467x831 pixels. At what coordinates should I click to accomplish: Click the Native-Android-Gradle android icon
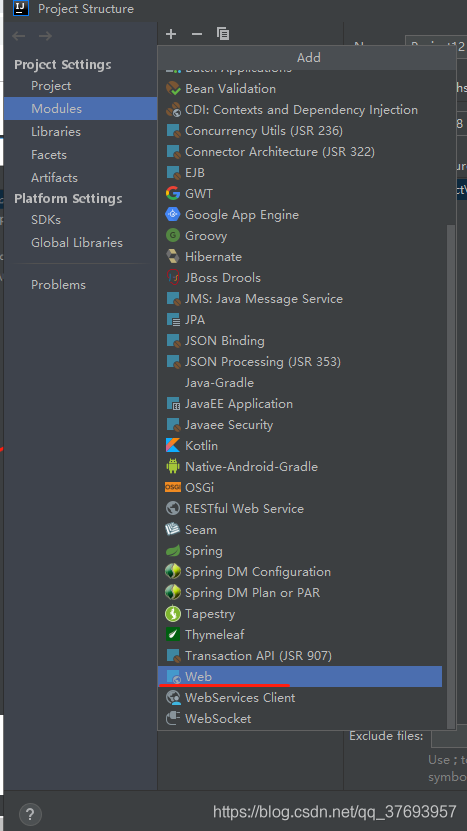pyautogui.click(x=173, y=466)
